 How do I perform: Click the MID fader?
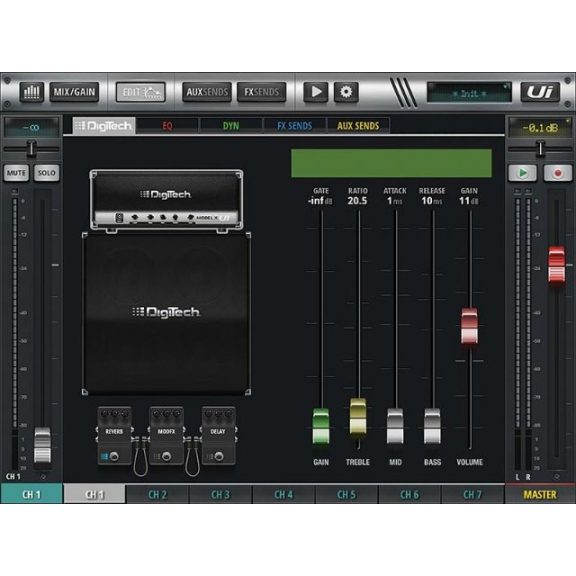(x=395, y=426)
